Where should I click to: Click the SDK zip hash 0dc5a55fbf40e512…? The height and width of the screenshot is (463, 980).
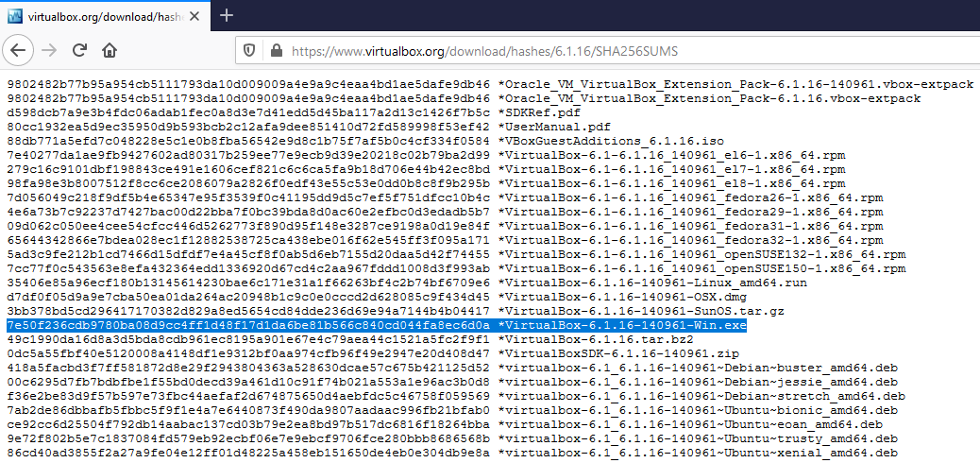click(248, 353)
